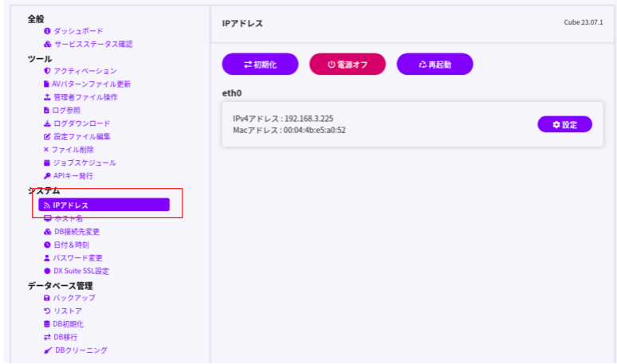Click the job schedule calendar icon
This screenshot has width=617, height=364.
tap(47, 162)
